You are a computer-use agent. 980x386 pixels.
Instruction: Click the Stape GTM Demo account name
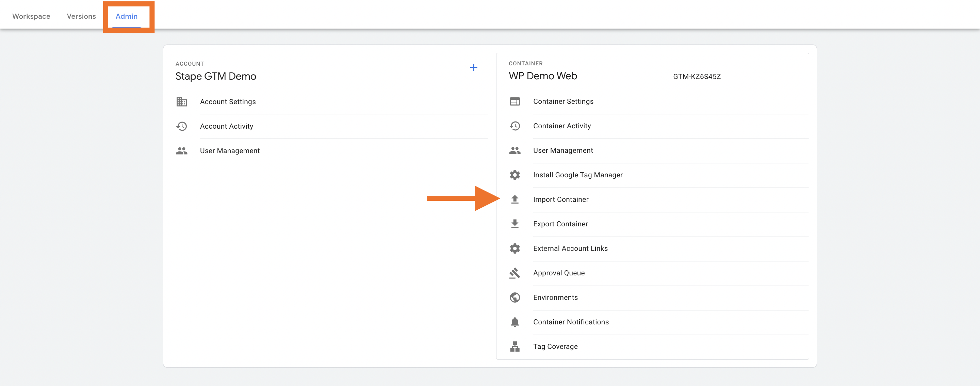click(x=216, y=76)
